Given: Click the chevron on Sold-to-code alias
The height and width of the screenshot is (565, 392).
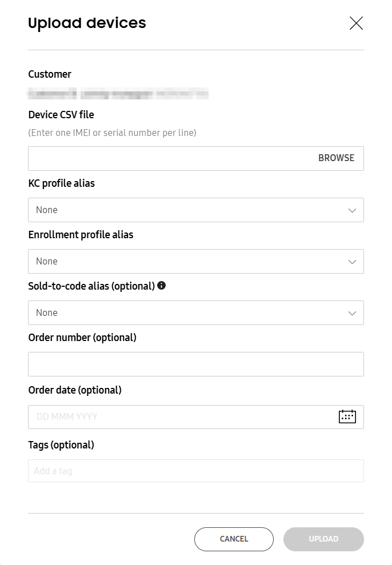Looking at the screenshot, I should coord(352,312).
